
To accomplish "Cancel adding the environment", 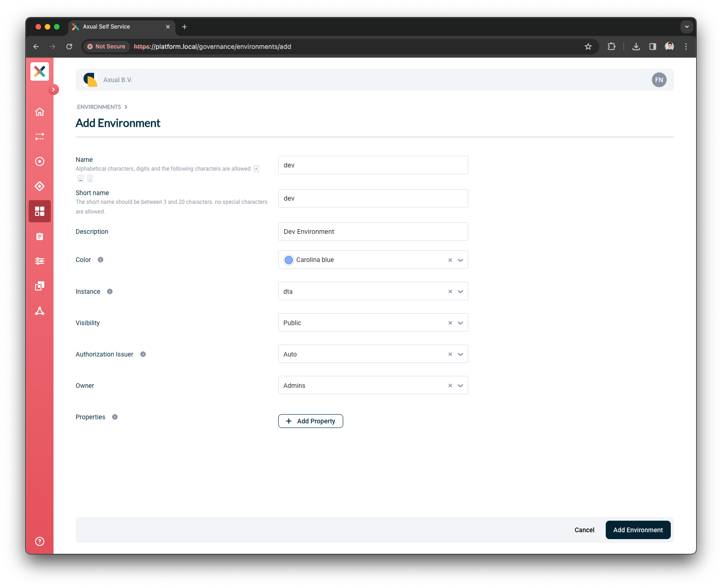I will coord(585,530).
